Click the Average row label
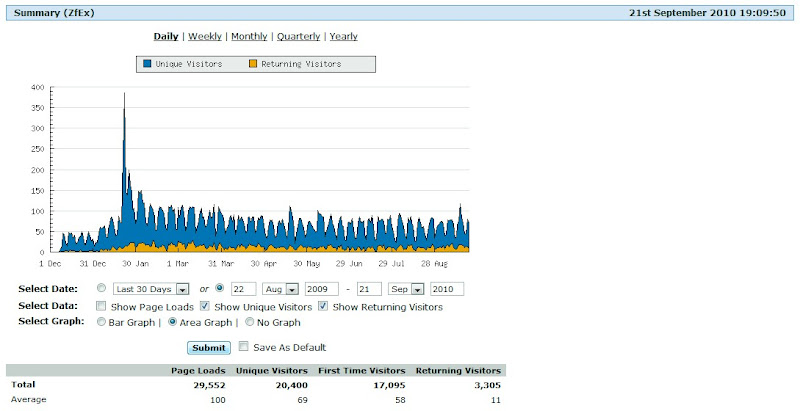 click(29, 399)
